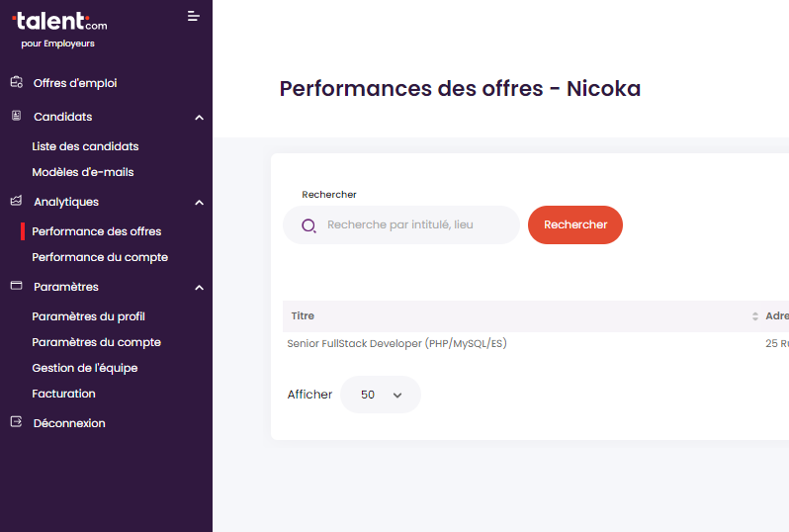Image resolution: width=789 pixels, height=532 pixels.
Task: Select the Analytiques menu item
Action: (x=66, y=202)
